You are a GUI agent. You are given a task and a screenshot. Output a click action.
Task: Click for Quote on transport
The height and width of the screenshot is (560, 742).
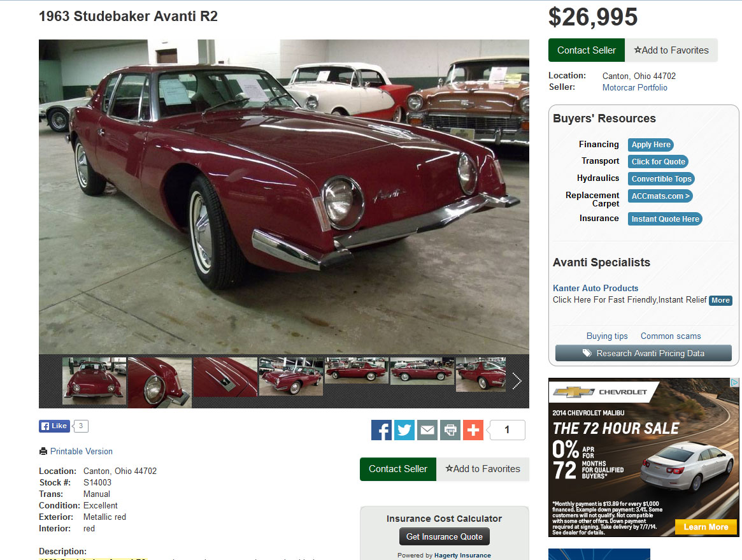[x=658, y=162]
